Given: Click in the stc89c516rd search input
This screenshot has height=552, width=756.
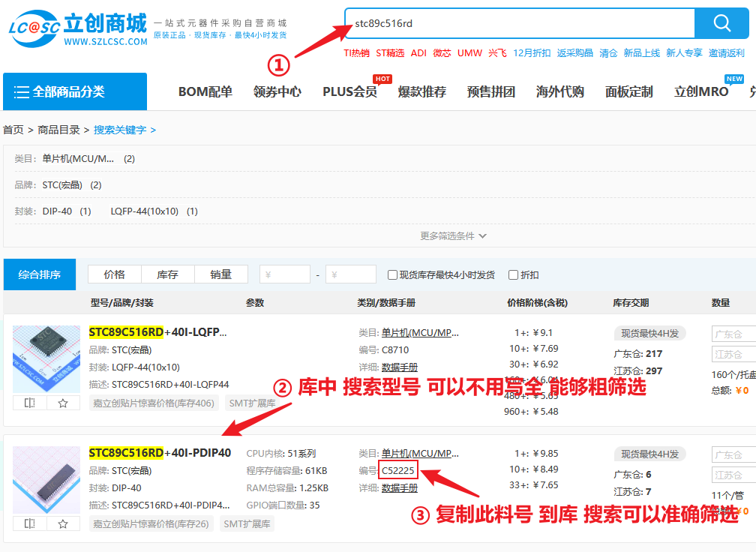Looking at the screenshot, I should (520, 23).
